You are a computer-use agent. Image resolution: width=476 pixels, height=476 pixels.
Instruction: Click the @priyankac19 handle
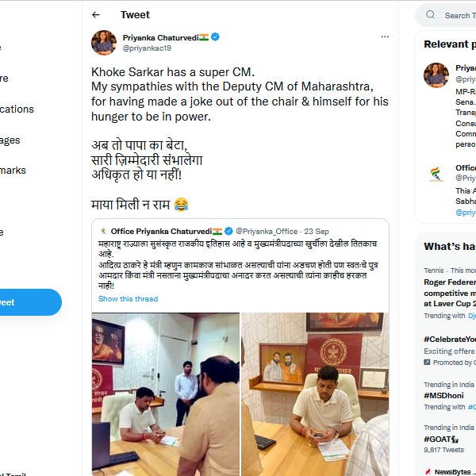pyautogui.click(x=146, y=48)
